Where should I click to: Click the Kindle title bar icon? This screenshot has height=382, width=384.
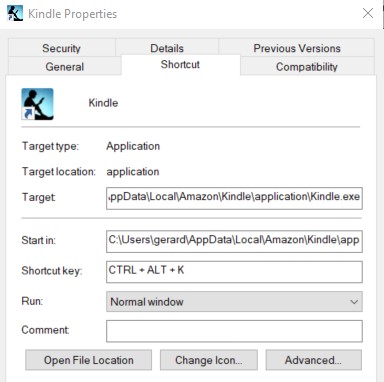pos(15,13)
